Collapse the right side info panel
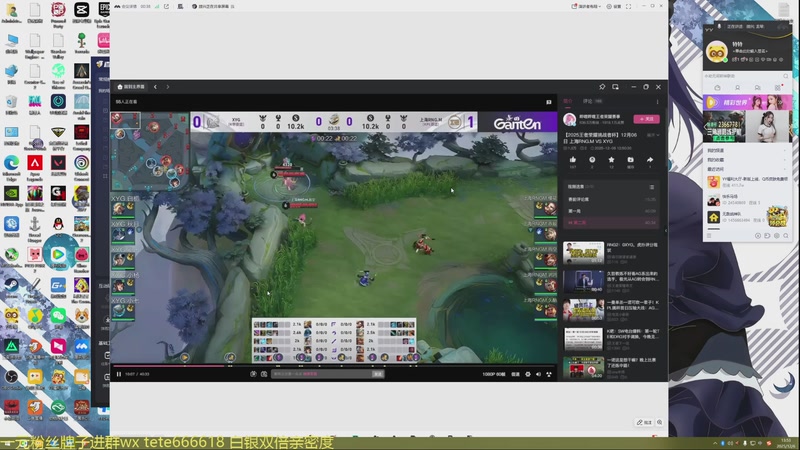 coord(665,231)
